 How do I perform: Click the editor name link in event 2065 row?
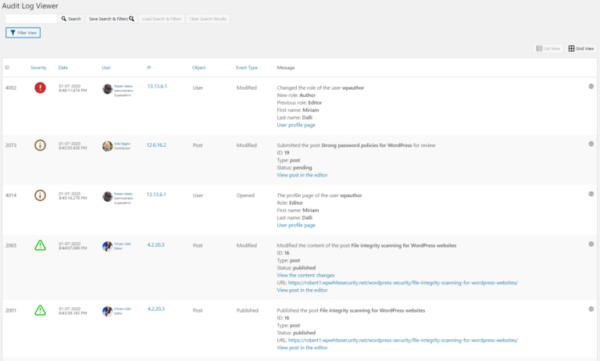pos(122,244)
